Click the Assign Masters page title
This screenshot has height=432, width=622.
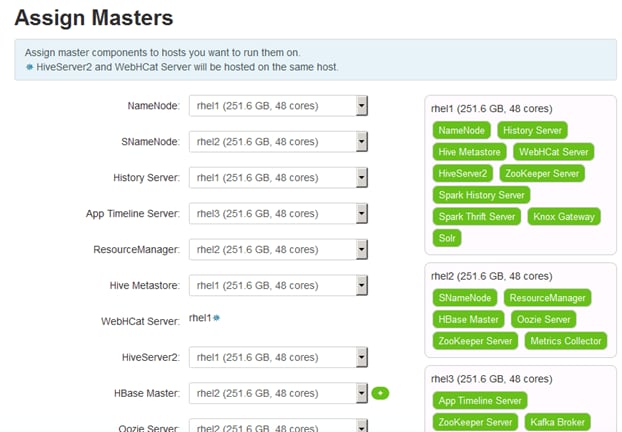pos(94,18)
